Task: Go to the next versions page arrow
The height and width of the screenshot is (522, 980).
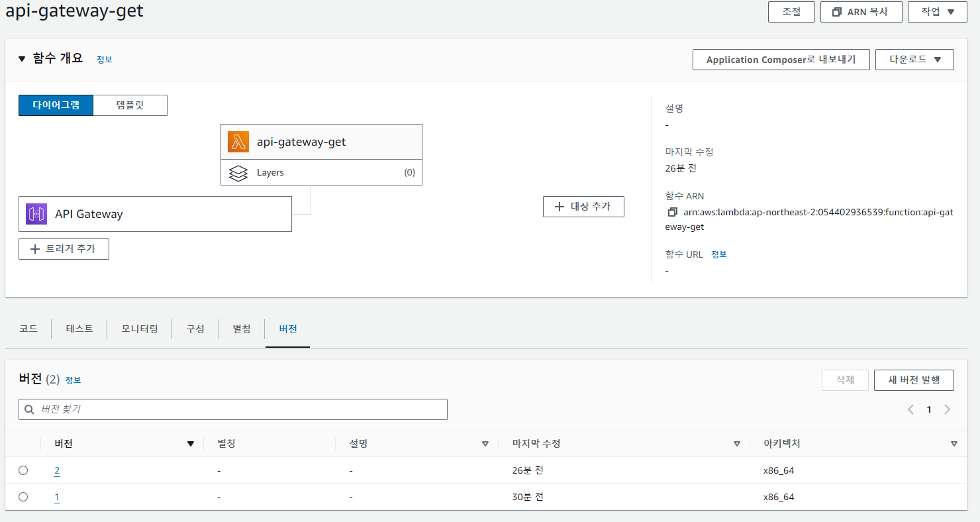Action: point(948,409)
